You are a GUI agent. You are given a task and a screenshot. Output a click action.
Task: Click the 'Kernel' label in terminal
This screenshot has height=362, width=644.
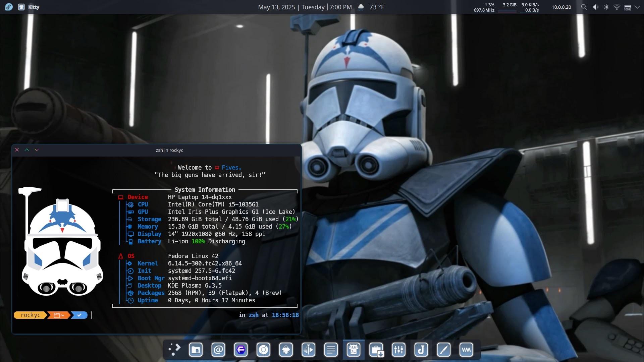(148, 263)
